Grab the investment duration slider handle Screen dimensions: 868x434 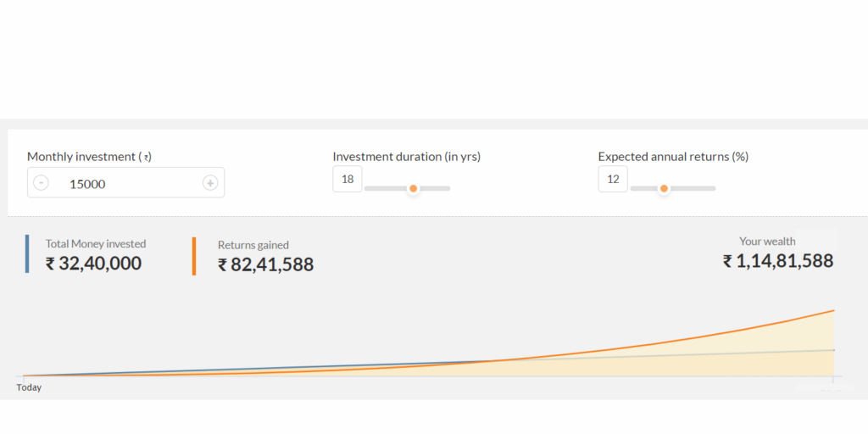(413, 189)
